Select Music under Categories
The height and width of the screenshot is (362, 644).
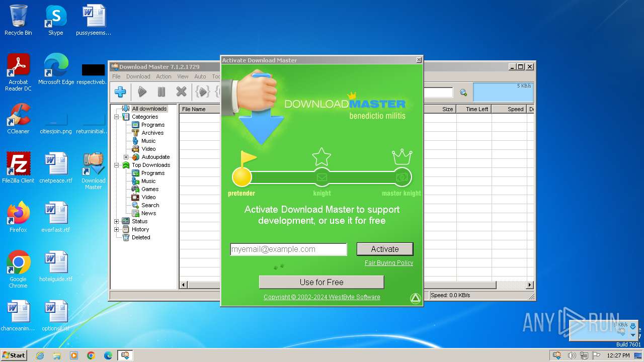148,141
